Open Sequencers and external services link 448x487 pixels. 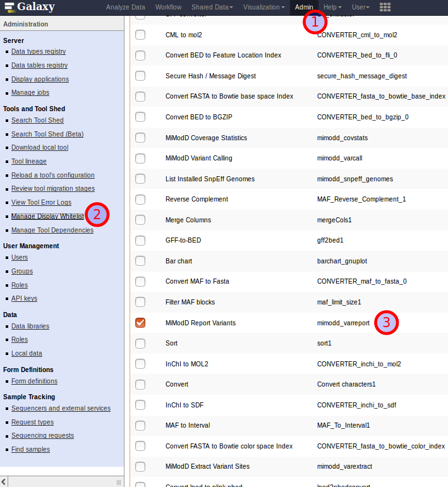[x=61, y=409]
